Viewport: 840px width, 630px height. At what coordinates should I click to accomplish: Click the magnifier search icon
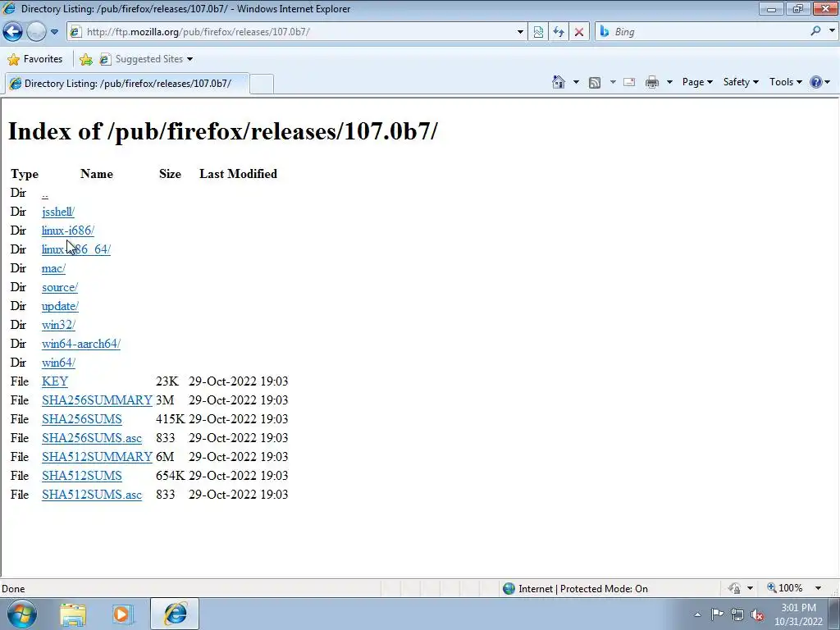click(x=816, y=31)
